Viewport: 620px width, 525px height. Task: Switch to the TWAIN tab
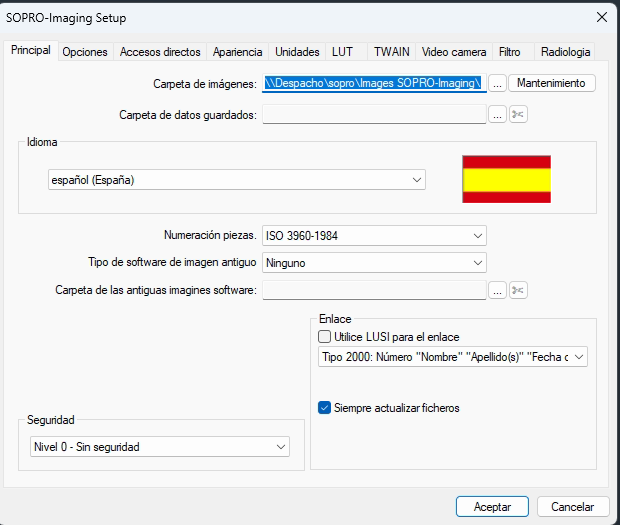click(x=391, y=52)
